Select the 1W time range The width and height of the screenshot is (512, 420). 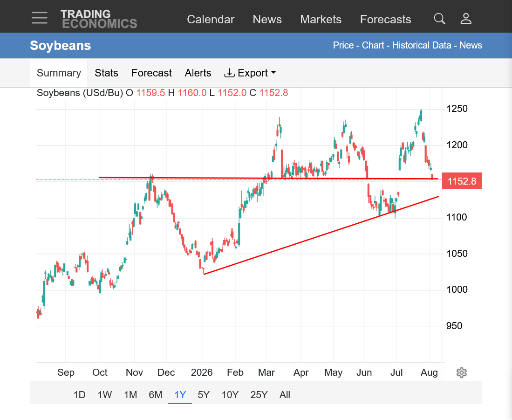pos(104,395)
